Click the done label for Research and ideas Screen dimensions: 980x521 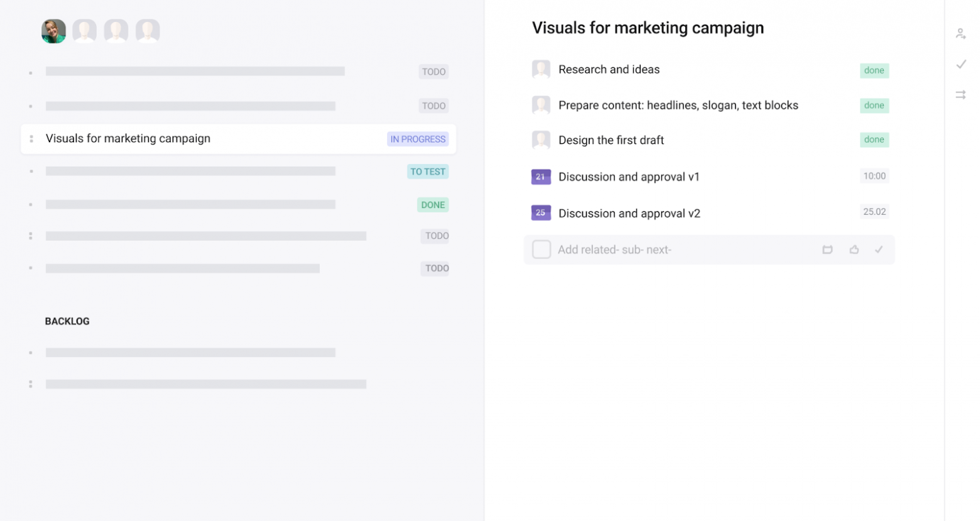(x=874, y=70)
